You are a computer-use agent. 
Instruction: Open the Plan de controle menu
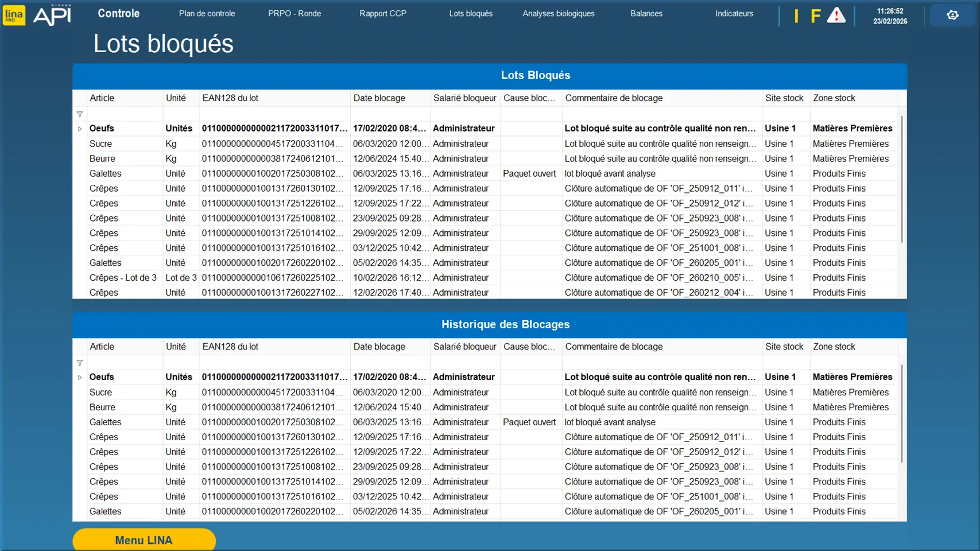(x=207, y=13)
